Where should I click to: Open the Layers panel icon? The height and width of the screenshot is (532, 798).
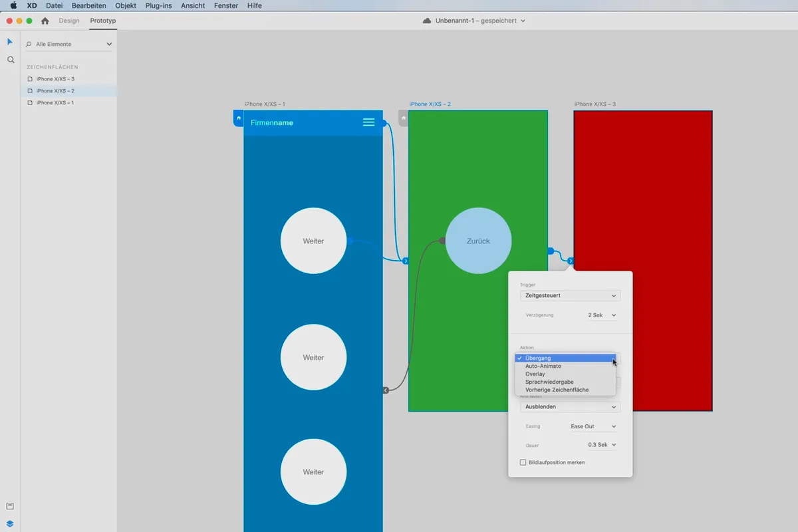coord(10,523)
